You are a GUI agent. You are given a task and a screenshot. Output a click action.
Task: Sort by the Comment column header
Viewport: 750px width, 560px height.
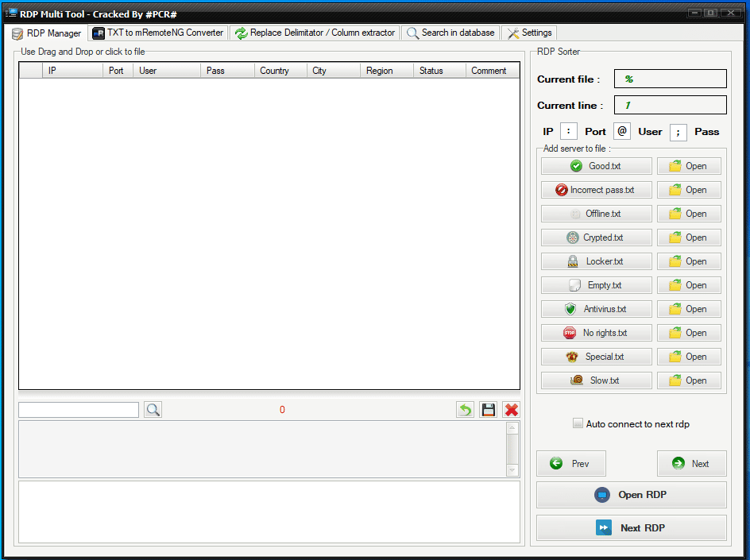493,71
